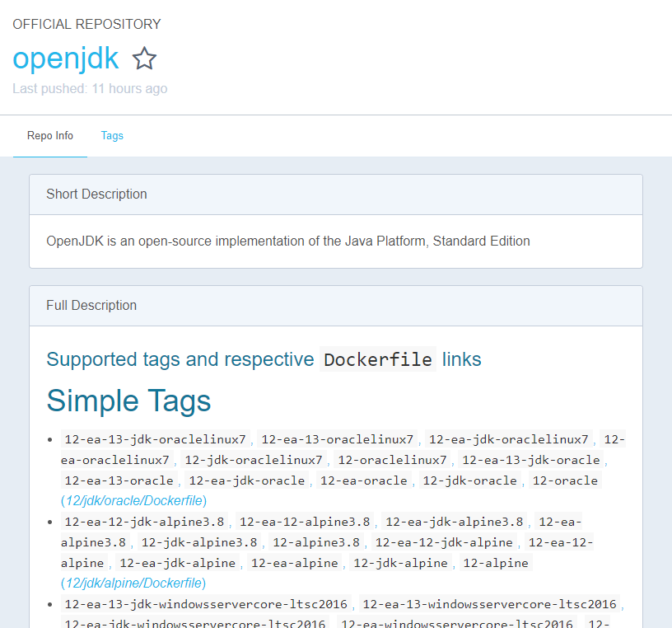Click the 12-ea-13-jdk-oraclelinux7 tag
Screen dimensions: 672x628
point(155,439)
